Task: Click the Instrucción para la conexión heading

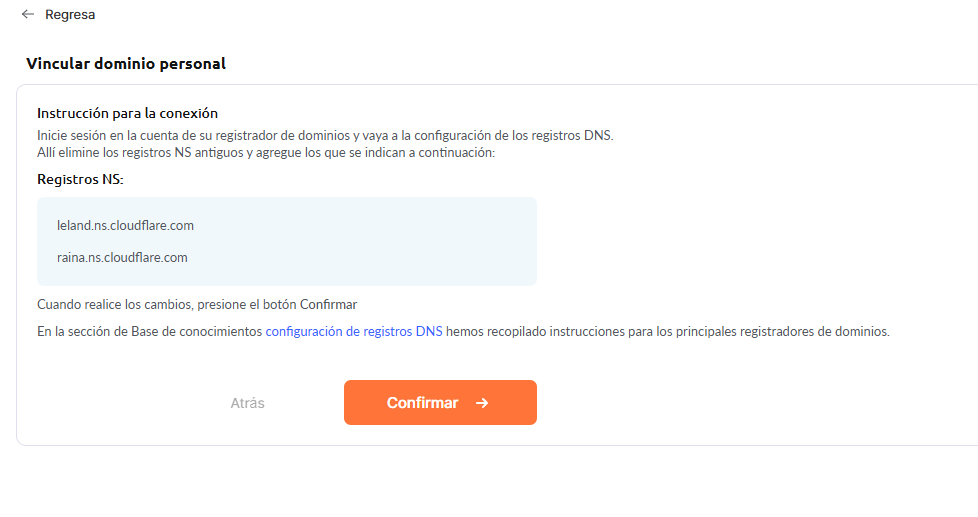Action: pos(127,113)
